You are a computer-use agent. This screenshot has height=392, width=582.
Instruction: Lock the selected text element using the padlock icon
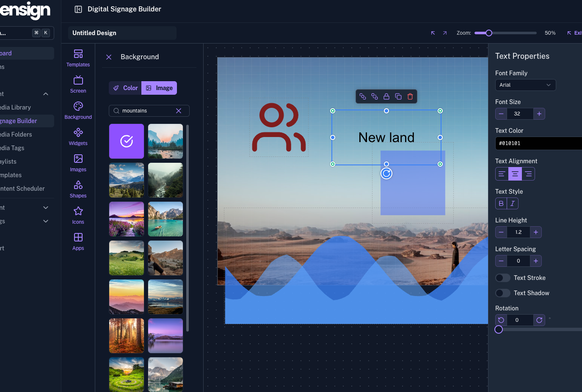[x=386, y=96]
